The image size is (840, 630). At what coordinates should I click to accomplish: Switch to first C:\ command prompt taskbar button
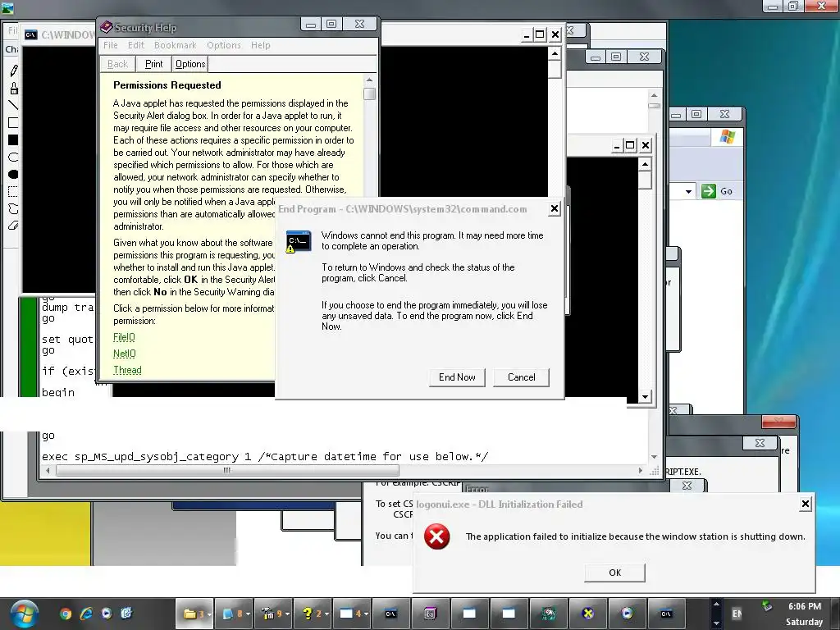coord(390,614)
